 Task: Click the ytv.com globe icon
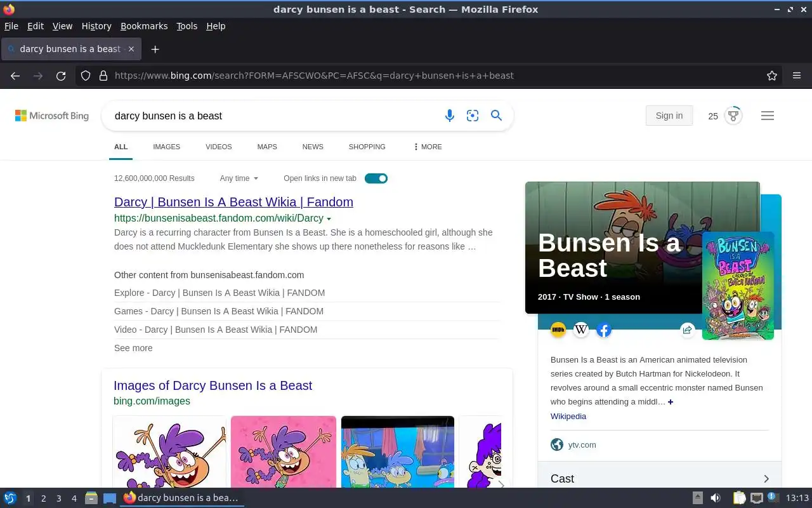pyautogui.click(x=557, y=444)
